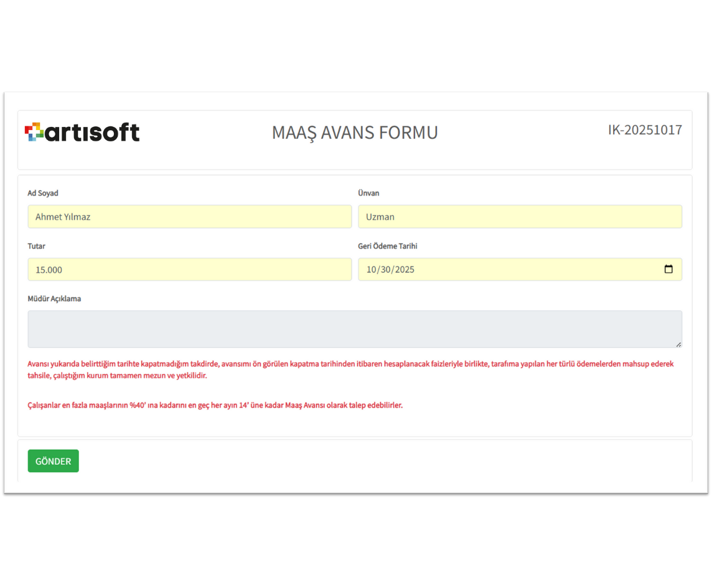Viewport: 712px width, 588px height.
Task: Click the Tutar label
Action: click(x=36, y=246)
